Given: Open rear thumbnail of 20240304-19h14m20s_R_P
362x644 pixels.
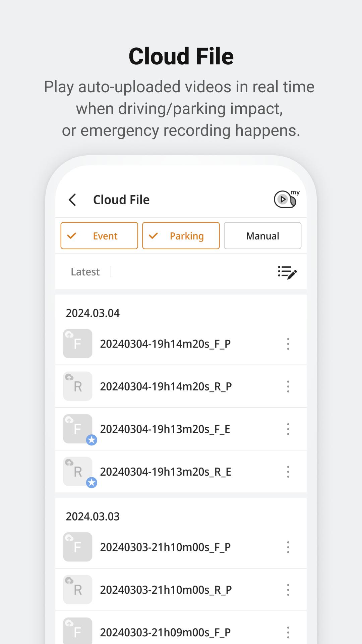Looking at the screenshot, I should [x=77, y=386].
